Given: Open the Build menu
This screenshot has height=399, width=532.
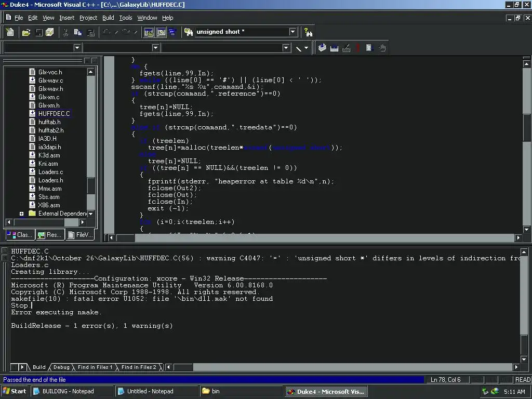Looking at the screenshot, I should pyautogui.click(x=108, y=18).
